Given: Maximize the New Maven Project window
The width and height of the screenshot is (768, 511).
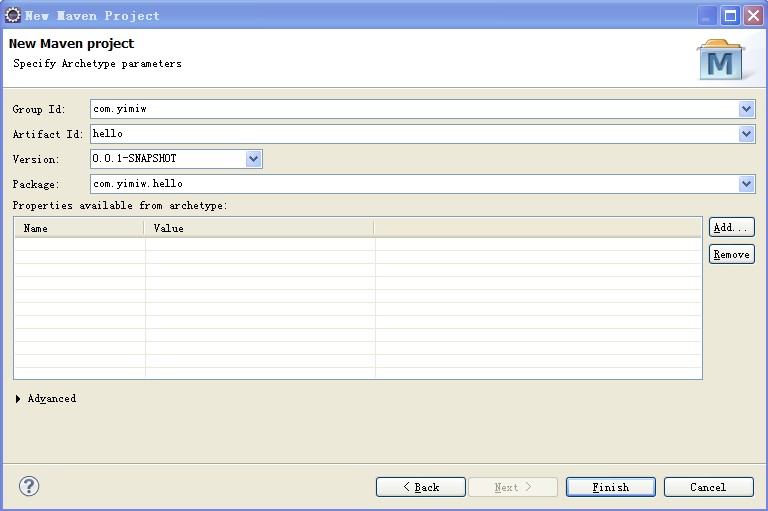Looking at the screenshot, I should click(730, 16).
